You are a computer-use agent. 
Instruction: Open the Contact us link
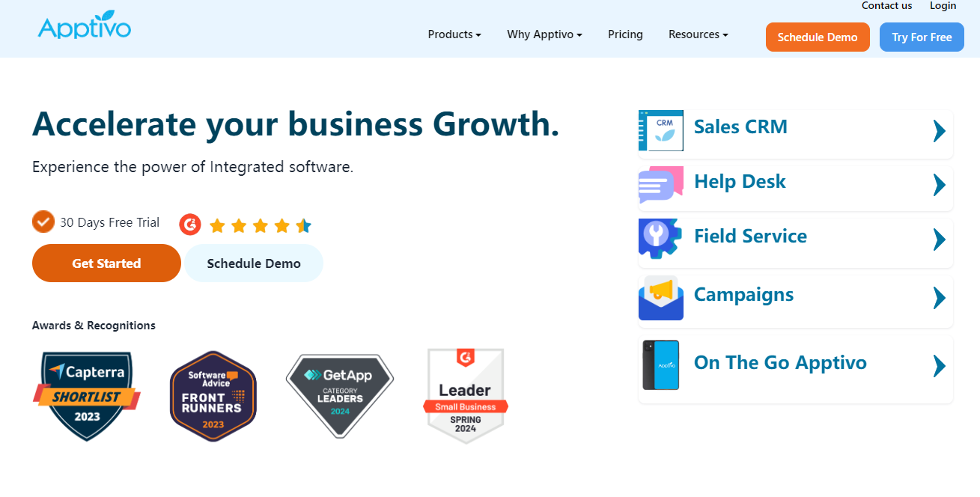(x=886, y=6)
